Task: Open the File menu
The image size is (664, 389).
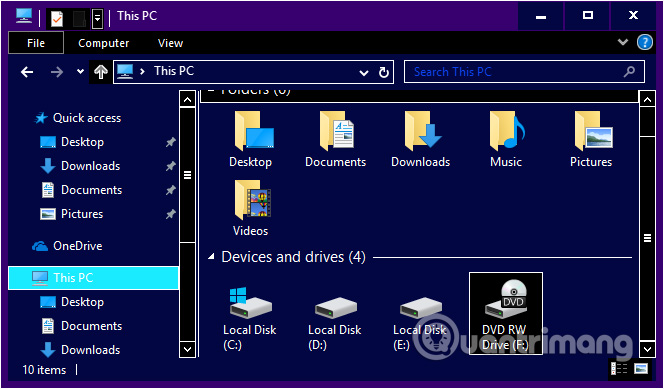Action: [x=36, y=43]
